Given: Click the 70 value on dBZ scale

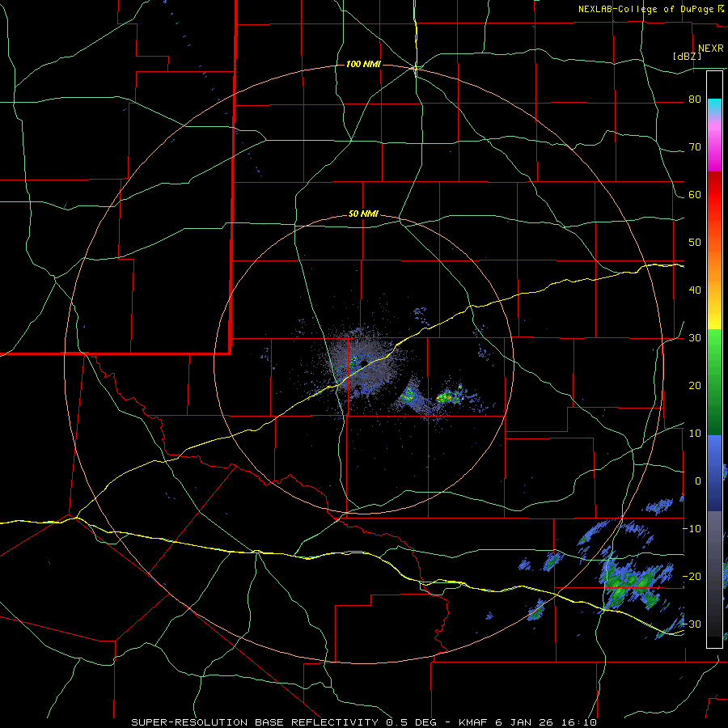Looking at the screenshot, I should tap(695, 147).
